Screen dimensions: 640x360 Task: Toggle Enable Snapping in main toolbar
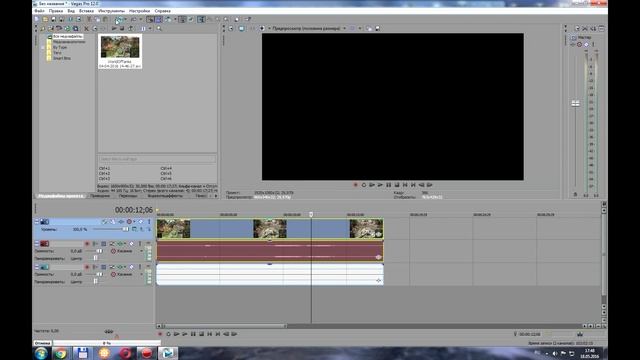150,19
